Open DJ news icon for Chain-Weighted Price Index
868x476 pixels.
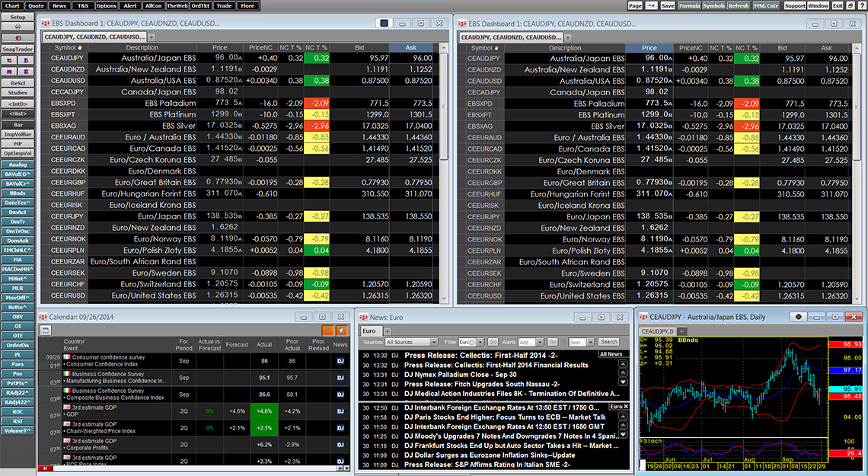[340, 428]
